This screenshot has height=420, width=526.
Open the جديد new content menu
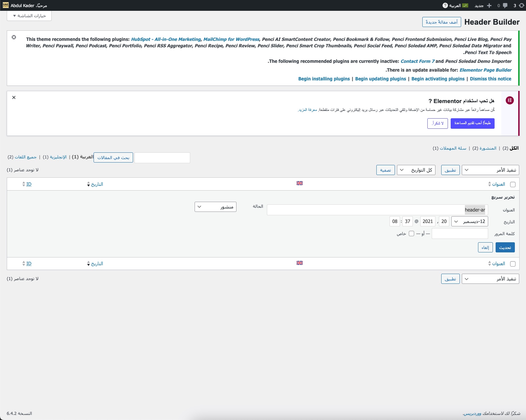click(483, 5)
